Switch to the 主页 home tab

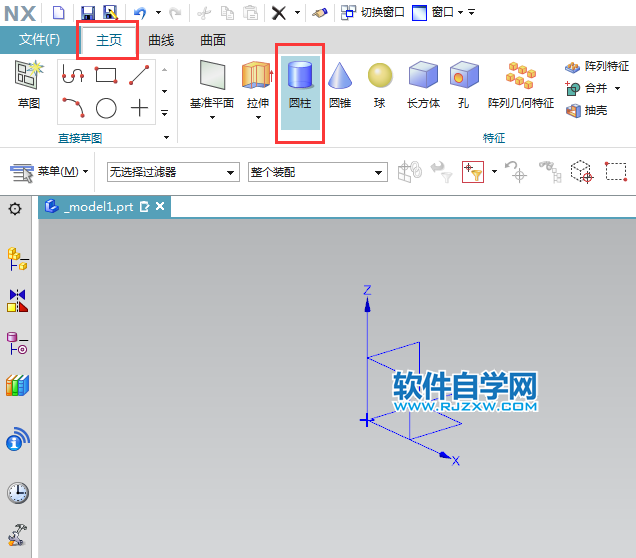pos(109,40)
